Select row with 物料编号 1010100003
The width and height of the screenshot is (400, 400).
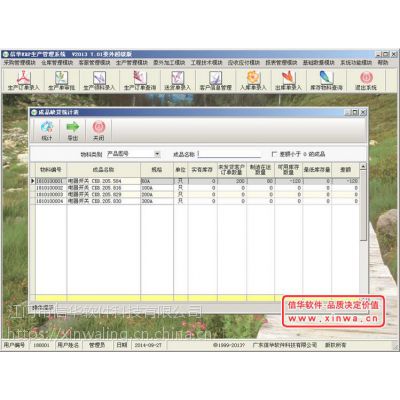pos(197,194)
